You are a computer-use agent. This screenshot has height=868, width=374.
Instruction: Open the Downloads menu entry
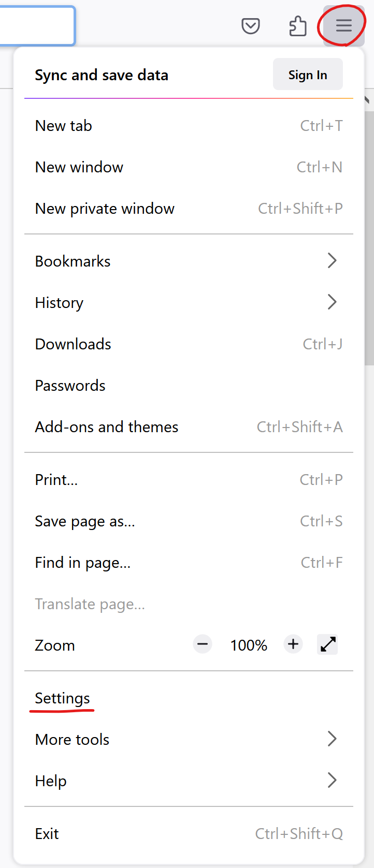(x=74, y=344)
